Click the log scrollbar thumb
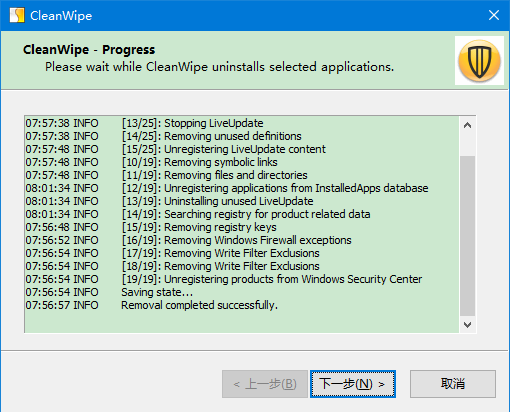The width and height of the screenshot is (510, 412). 467,236
